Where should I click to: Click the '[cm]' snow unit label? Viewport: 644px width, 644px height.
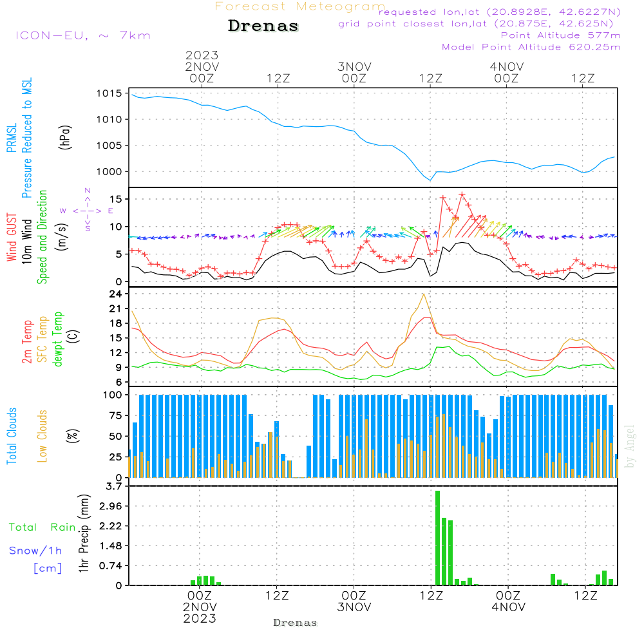tap(48, 569)
